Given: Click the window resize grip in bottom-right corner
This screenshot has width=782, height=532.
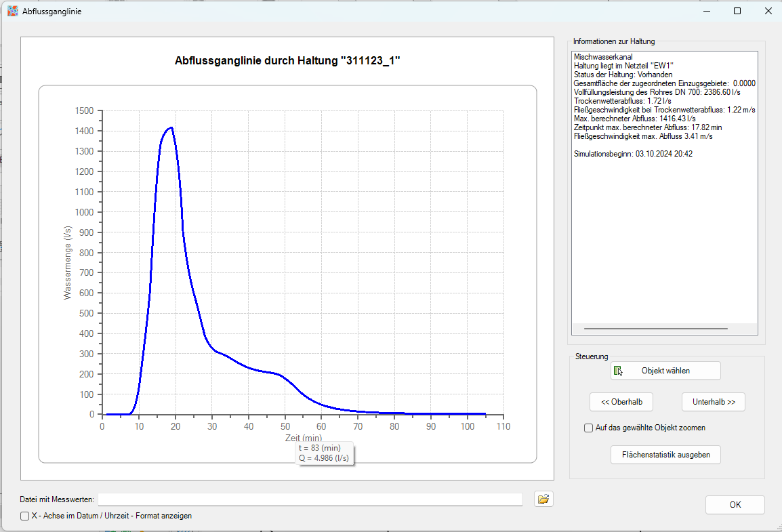Looking at the screenshot, I should pos(776,527).
